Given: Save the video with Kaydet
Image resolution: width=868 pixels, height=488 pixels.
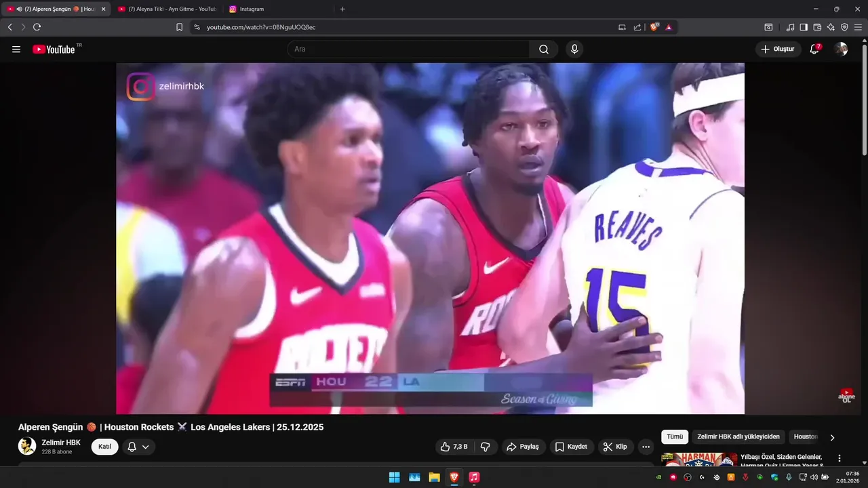Looking at the screenshot, I should pos(572,447).
